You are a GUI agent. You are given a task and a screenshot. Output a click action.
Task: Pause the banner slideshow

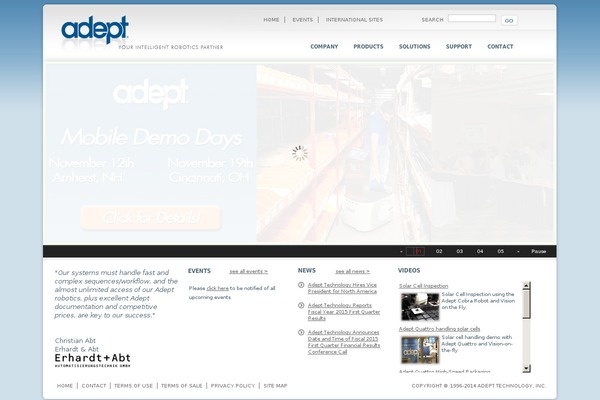click(538, 251)
